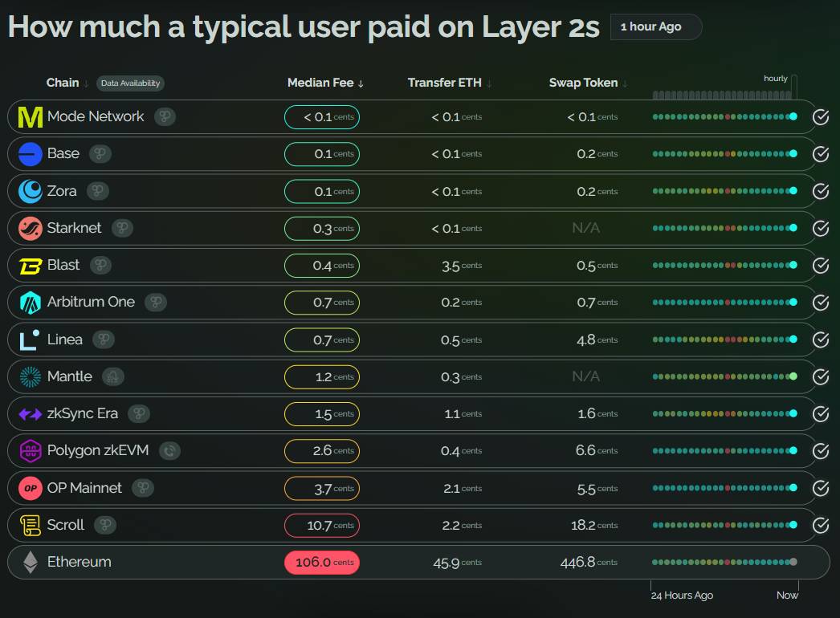Click data availability badge next to Arbitrum One
840x618 pixels.
tap(156, 303)
